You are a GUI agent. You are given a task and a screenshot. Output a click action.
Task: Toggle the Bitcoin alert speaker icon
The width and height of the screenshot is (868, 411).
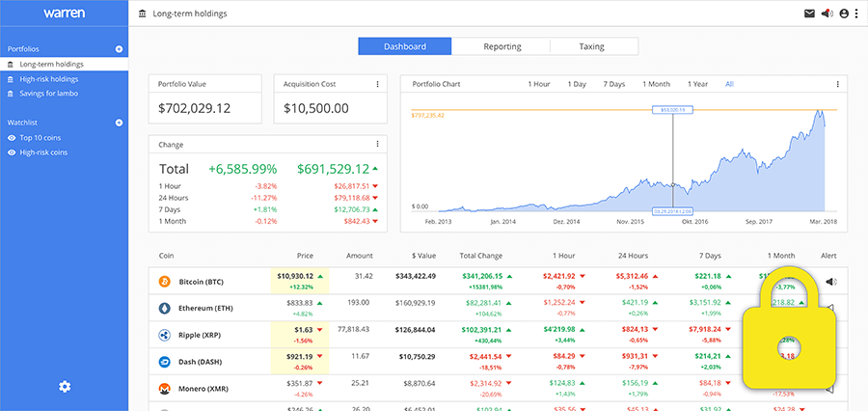pos(831,282)
